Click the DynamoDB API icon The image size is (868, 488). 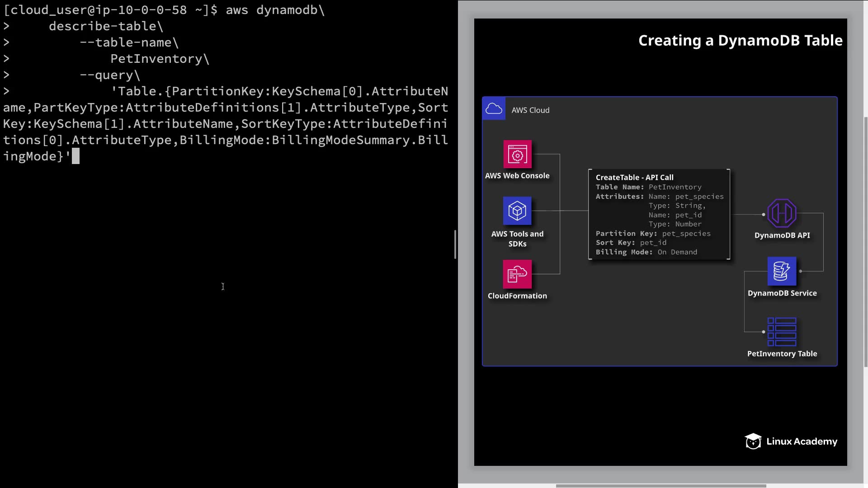pyautogui.click(x=782, y=213)
